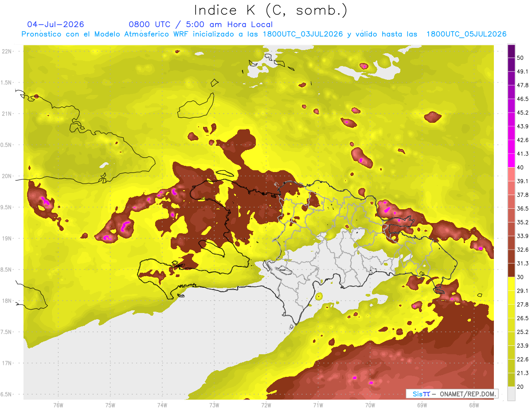Click the legend value '40'

click(x=520, y=168)
